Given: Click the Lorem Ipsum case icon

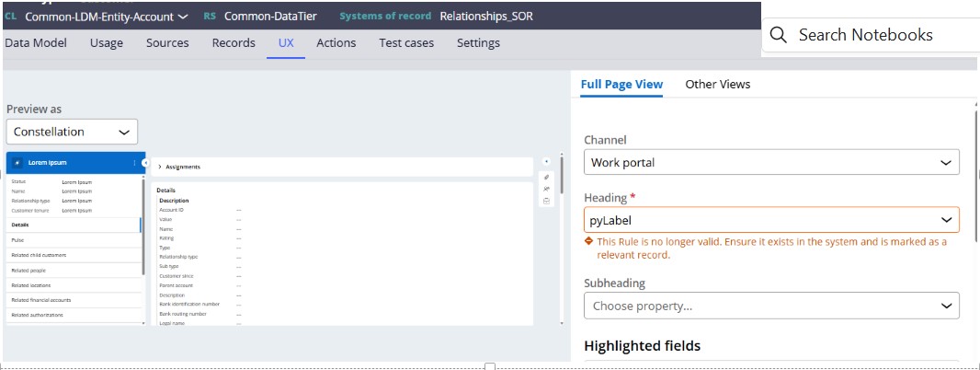Looking at the screenshot, I should coord(18,163).
